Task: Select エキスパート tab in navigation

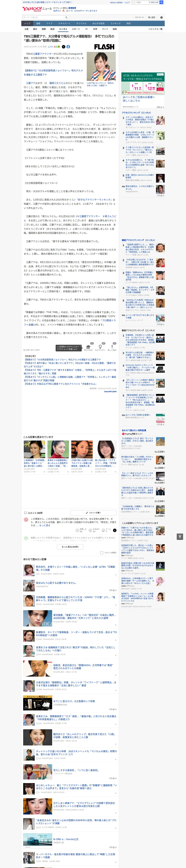Action: pos(64,24)
